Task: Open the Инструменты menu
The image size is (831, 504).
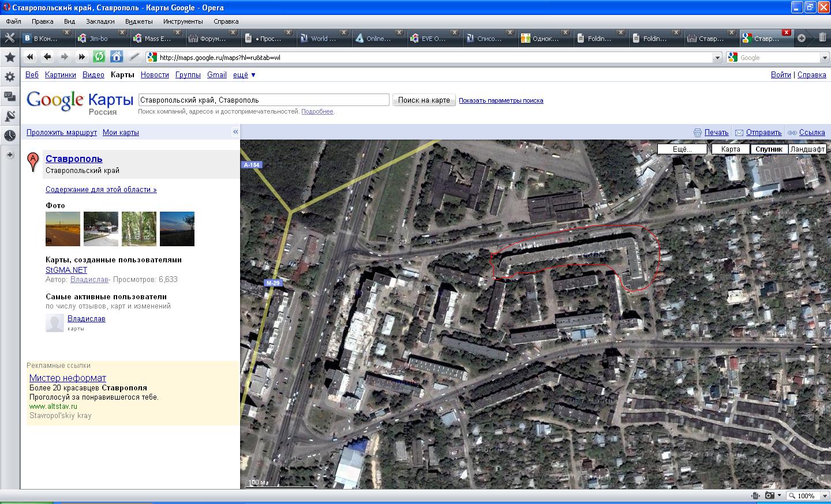Action: tap(183, 21)
